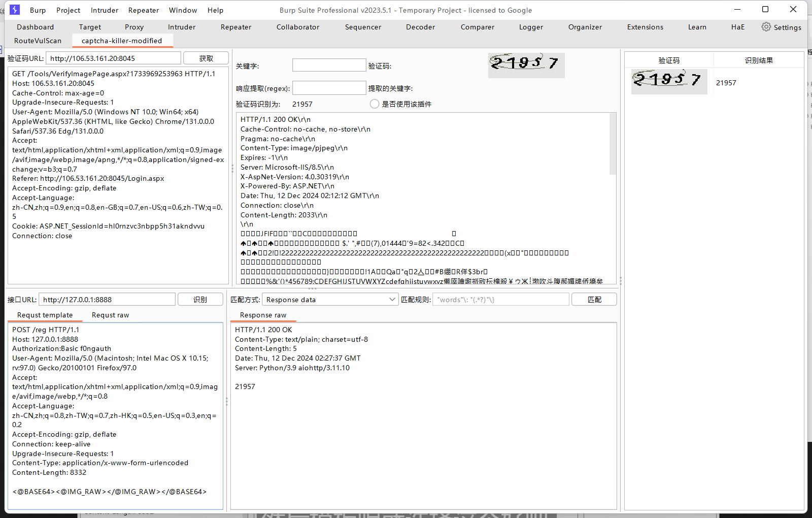Open the Repeater menu in menu bar
This screenshot has height=518, width=812.
pyautogui.click(x=144, y=10)
